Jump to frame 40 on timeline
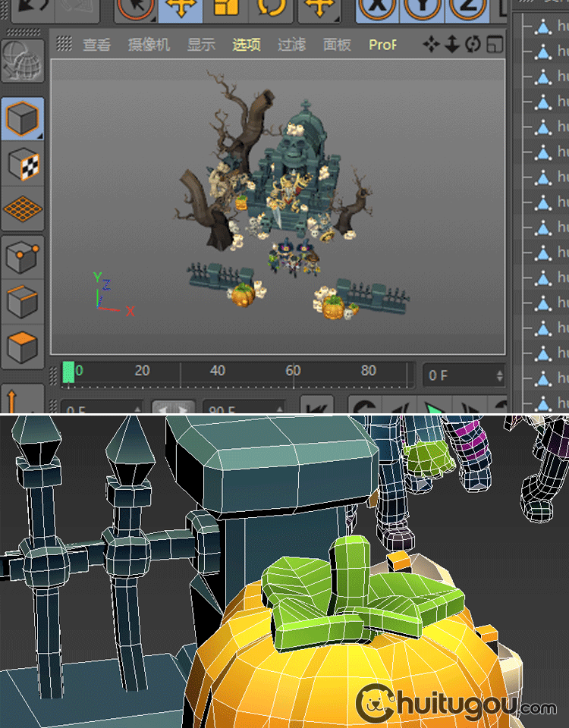This screenshot has width=569, height=728. (x=218, y=371)
